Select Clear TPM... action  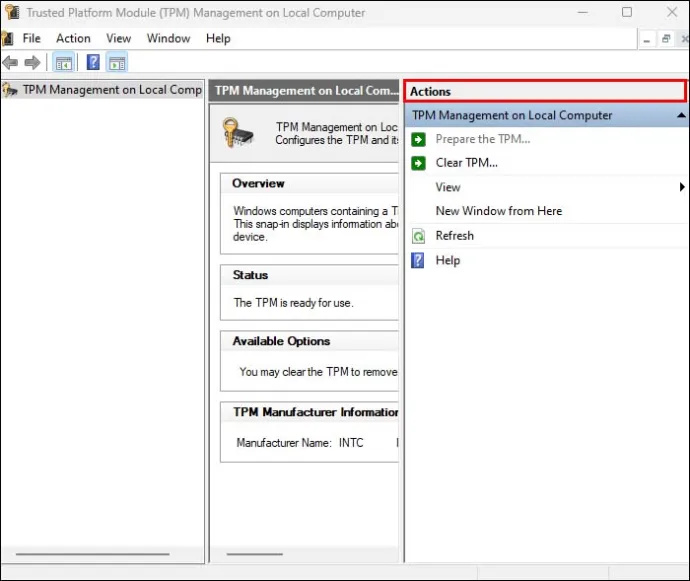pyautogui.click(x=467, y=163)
